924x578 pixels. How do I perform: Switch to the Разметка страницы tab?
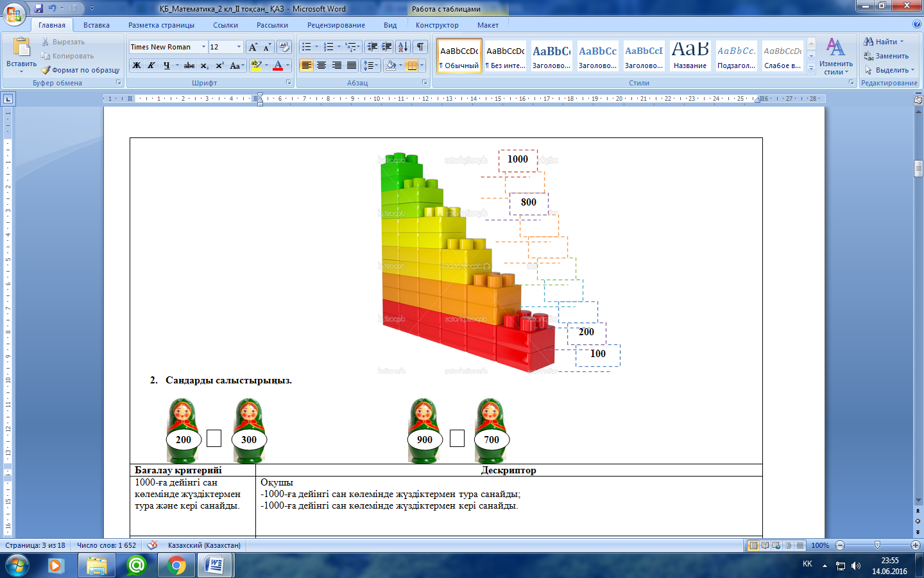161,25
